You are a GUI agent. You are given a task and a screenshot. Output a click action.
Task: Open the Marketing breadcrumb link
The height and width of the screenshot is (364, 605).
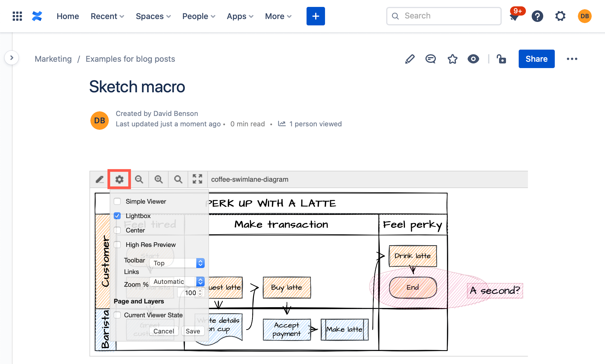(x=53, y=59)
